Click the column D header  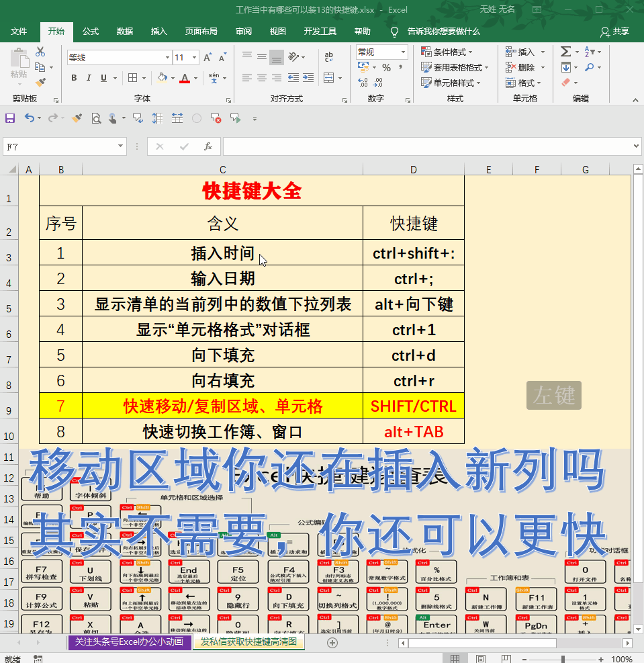pyautogui.click(x=414, y=169)
